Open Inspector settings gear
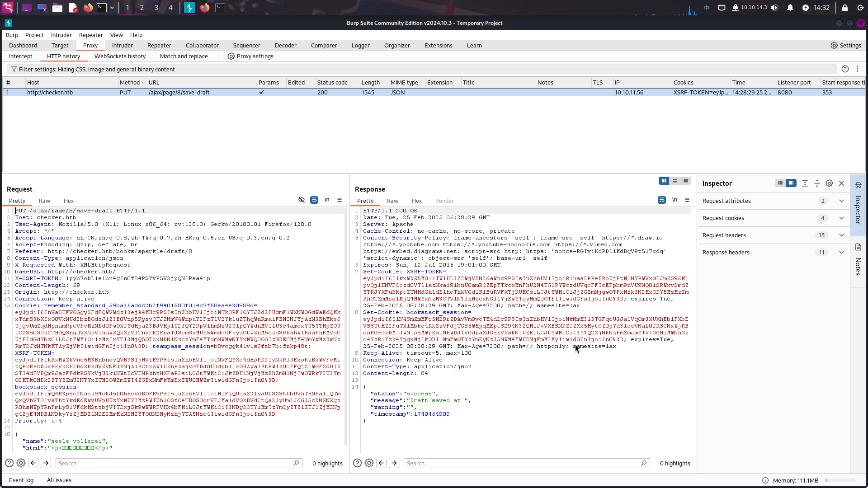This screenshot has height=488, width=868. (x=829, y=183)
